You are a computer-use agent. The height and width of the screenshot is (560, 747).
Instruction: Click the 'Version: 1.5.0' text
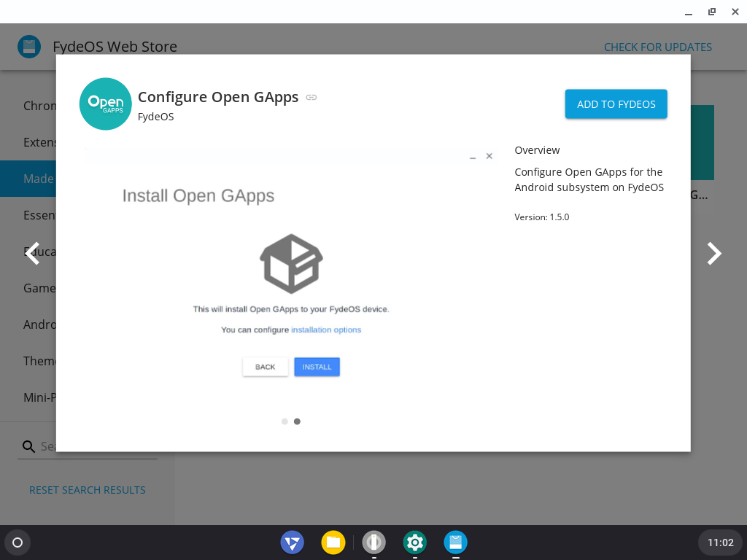tap(542, 217)
